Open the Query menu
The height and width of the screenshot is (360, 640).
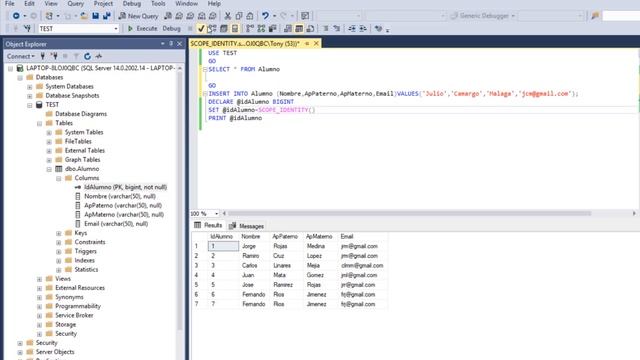tap(76, 4)
